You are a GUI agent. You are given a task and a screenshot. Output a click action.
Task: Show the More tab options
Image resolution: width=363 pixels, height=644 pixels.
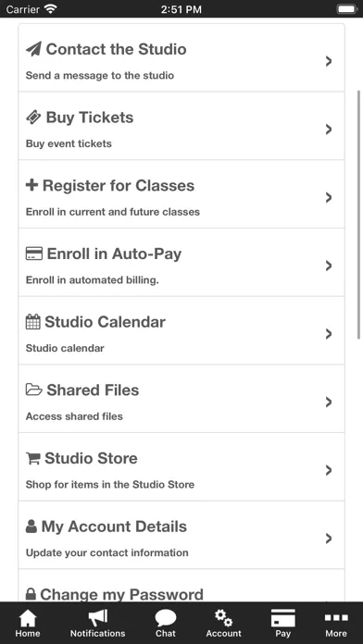coord(336,624)
